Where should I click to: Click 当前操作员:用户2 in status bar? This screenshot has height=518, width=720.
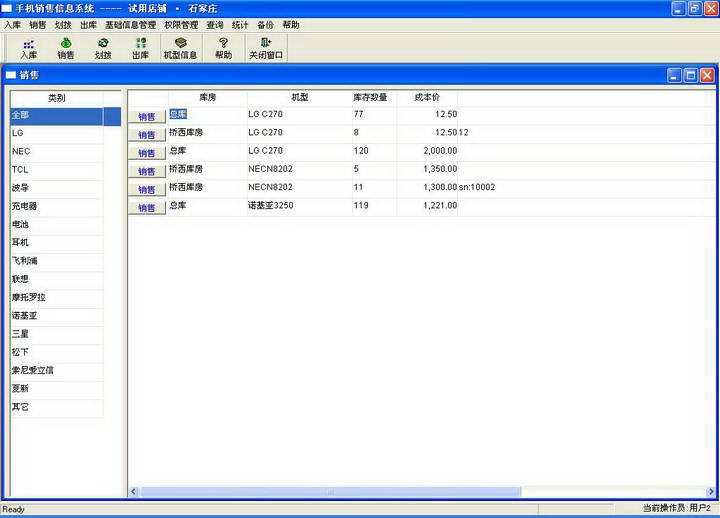point(676,508)
